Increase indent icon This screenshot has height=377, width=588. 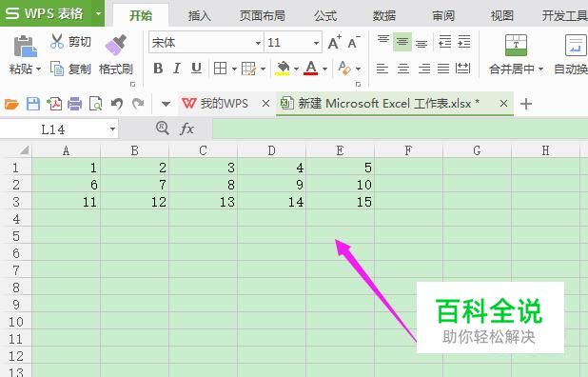click(x=464, y=42)
